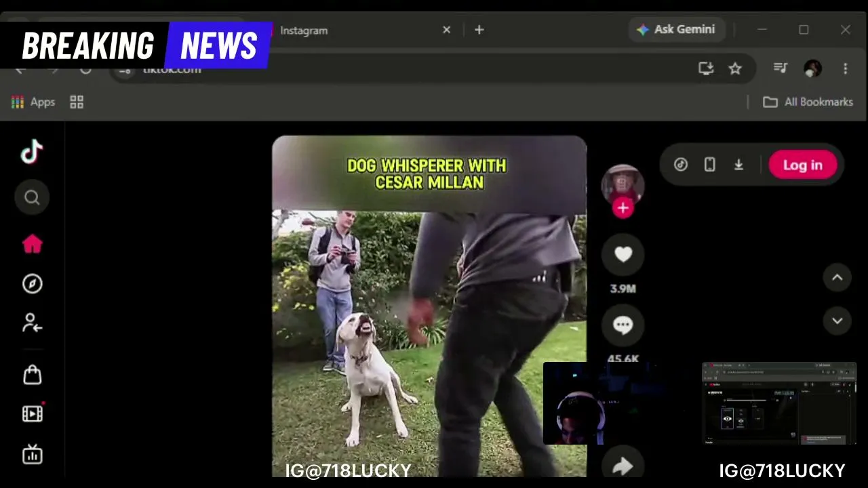Open the TikTok Shop bag icon
This screenshot has height=488, width=868.
click(32, 375)
